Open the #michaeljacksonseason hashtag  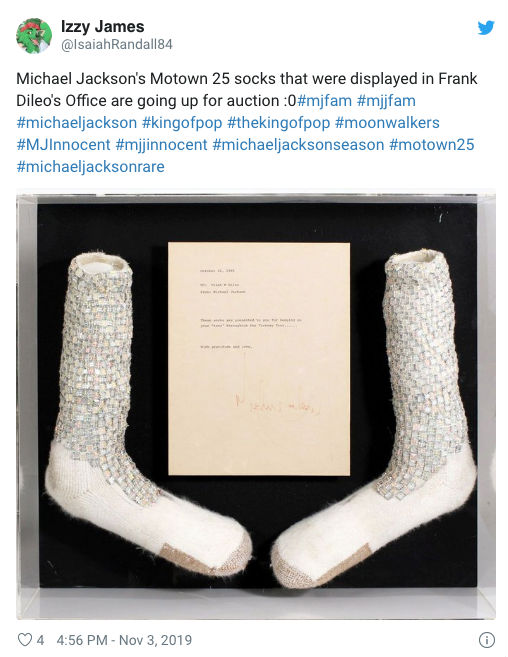298,145
